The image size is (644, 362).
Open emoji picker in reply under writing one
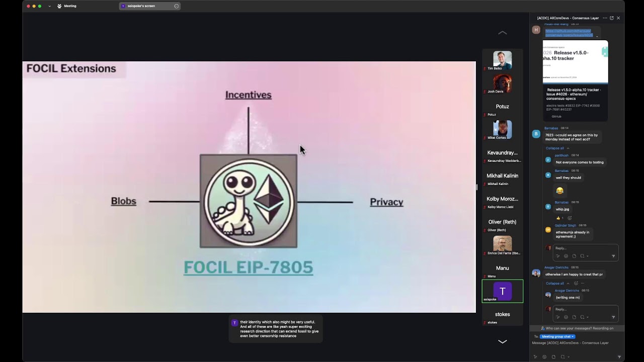pos(566,317)
